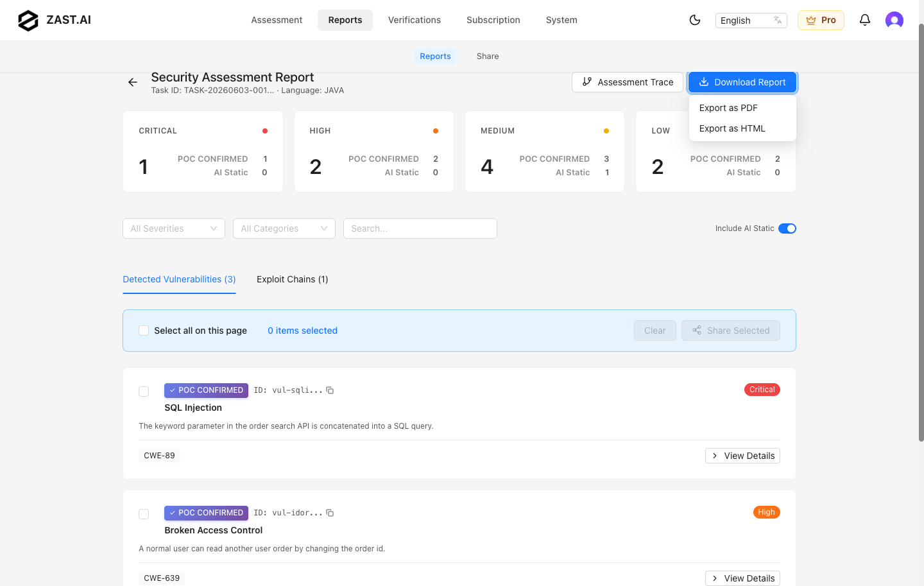The height and width of the screenshot is (586, 924).
Task: Click the disabled Clear button
Action: [x=655, y=331]
